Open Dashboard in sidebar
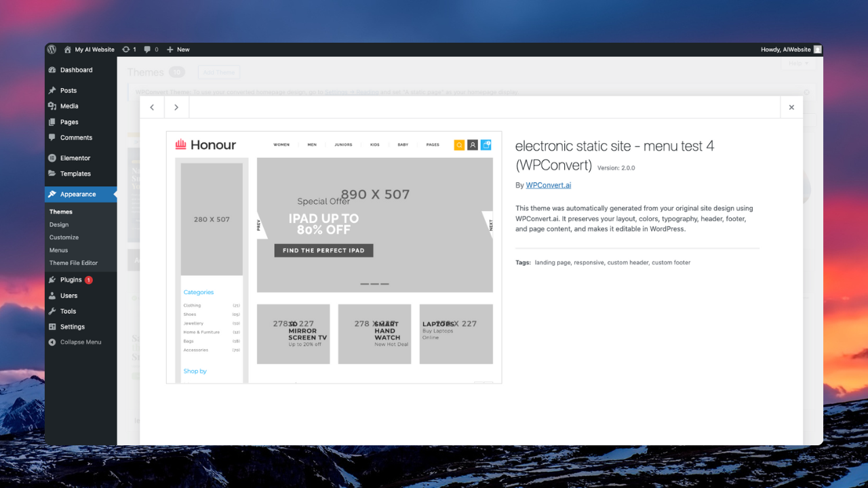The height and width of the screenshot is (488, 868). [76, 70]
